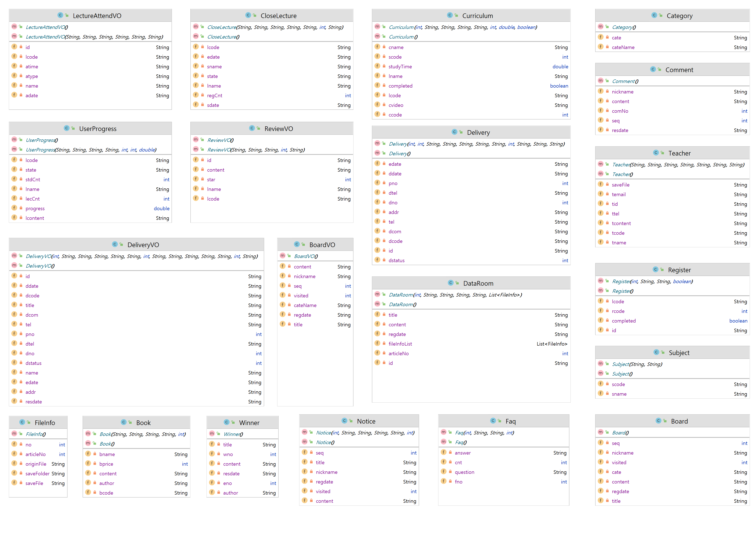Click the field icon beside progress in UserProgress
756x547 pixels.
(14, 208)
